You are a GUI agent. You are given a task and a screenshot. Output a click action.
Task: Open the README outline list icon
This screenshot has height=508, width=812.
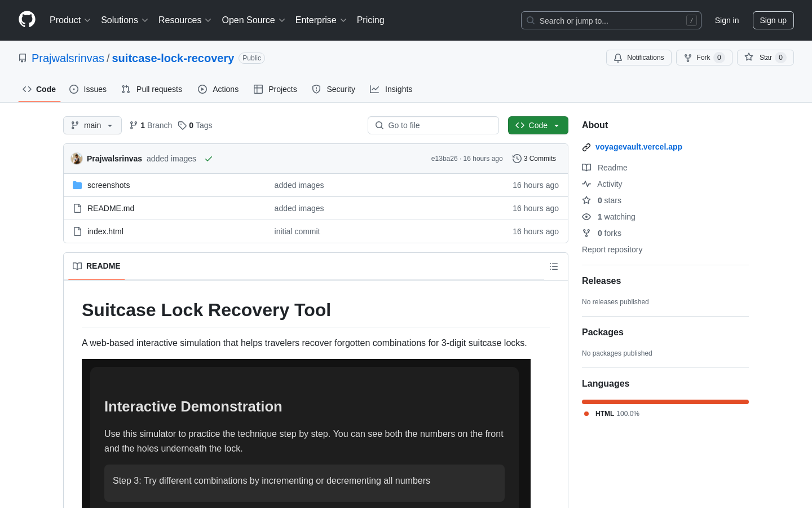[x=554, y=266]
